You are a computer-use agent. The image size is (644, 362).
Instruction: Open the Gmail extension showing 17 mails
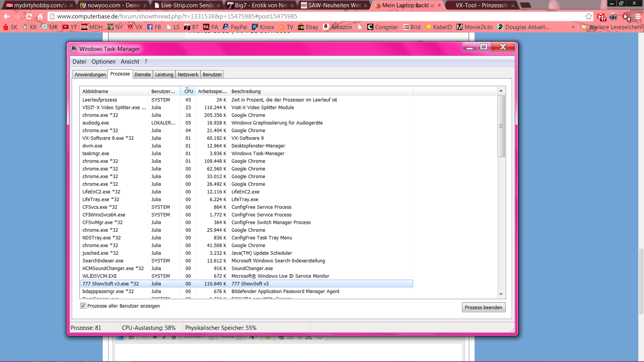point(602,16)
